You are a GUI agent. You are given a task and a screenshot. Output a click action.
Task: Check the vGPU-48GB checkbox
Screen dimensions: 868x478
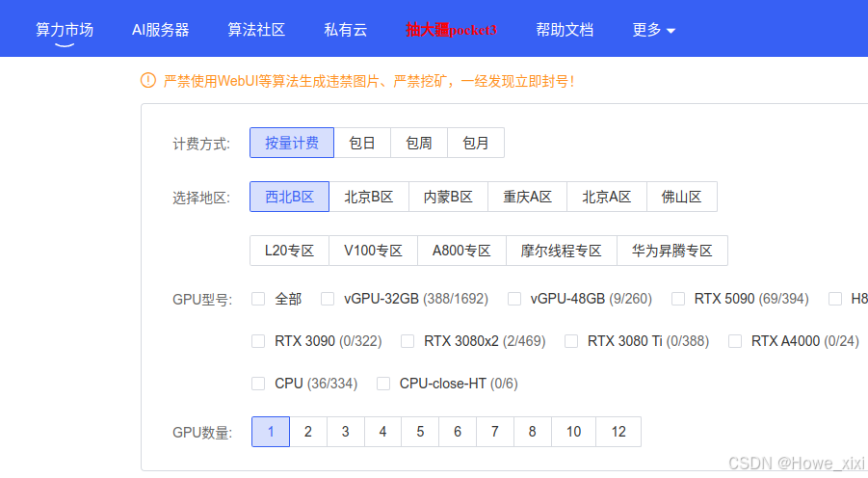click(x=514, y=299)
